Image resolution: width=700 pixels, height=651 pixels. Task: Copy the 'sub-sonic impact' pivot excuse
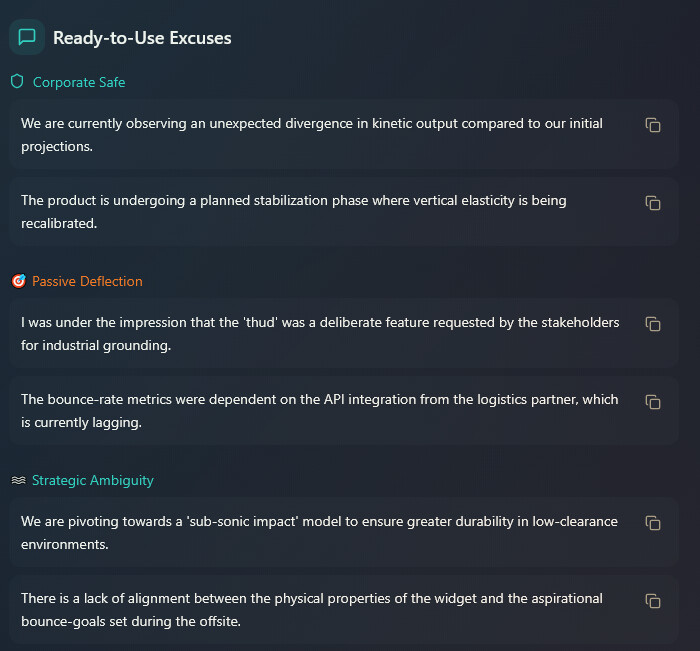653,523
